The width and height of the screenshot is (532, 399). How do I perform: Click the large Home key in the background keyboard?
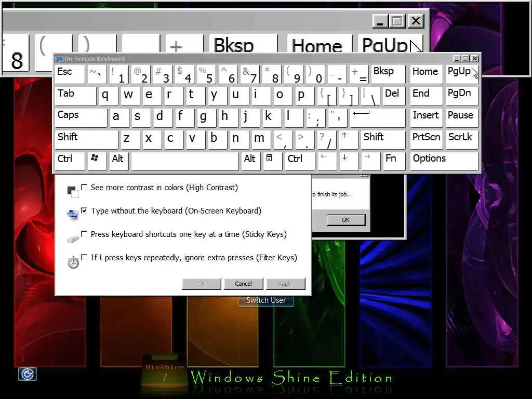tap(319, 44)
